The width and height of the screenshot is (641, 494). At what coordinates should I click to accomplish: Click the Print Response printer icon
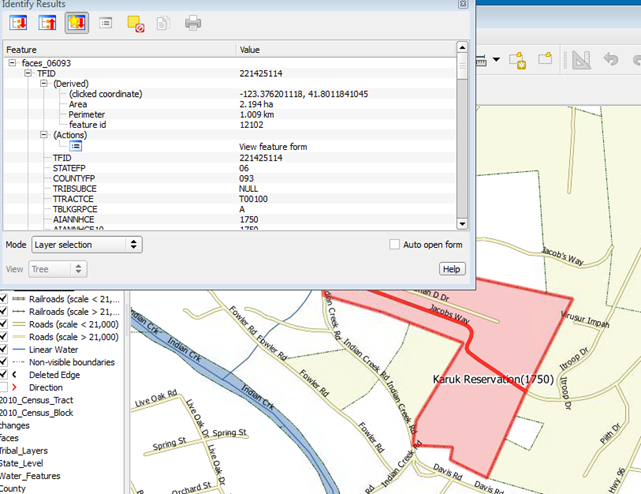coord(193,22)
